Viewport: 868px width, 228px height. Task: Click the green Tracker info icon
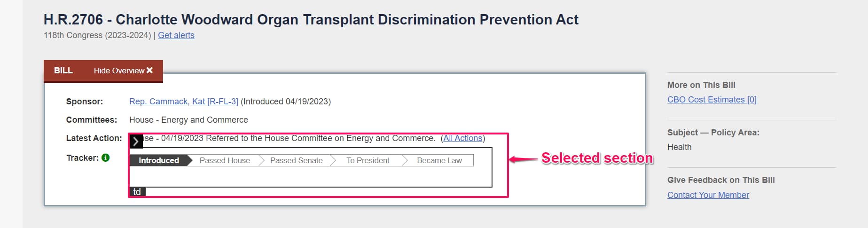click(106, 157)
